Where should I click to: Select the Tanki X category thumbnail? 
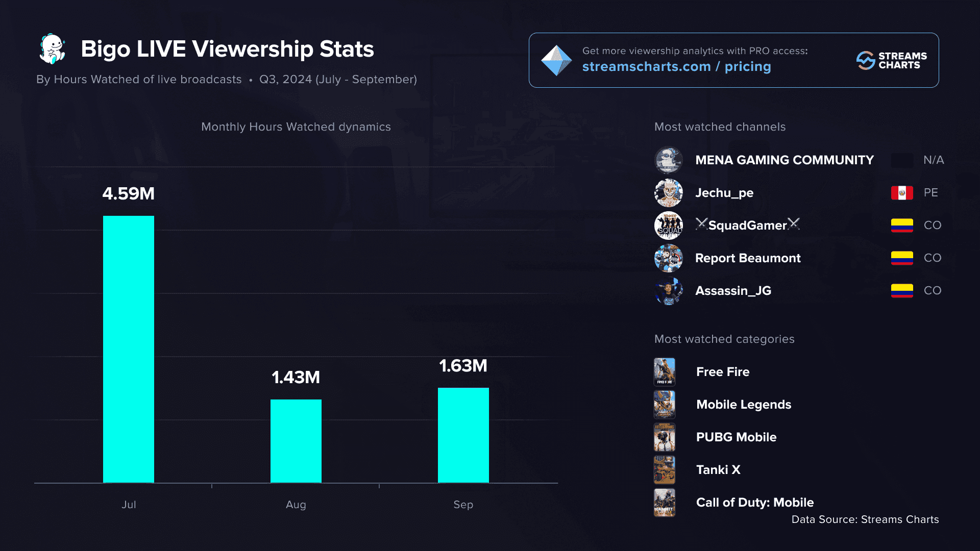665,470
